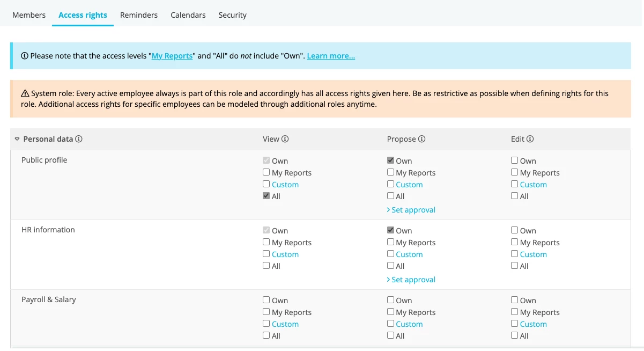Screen dimensions: 644x351
Task: Check Public profile Propose All checkbox
Action: click(x=390, y=196)
